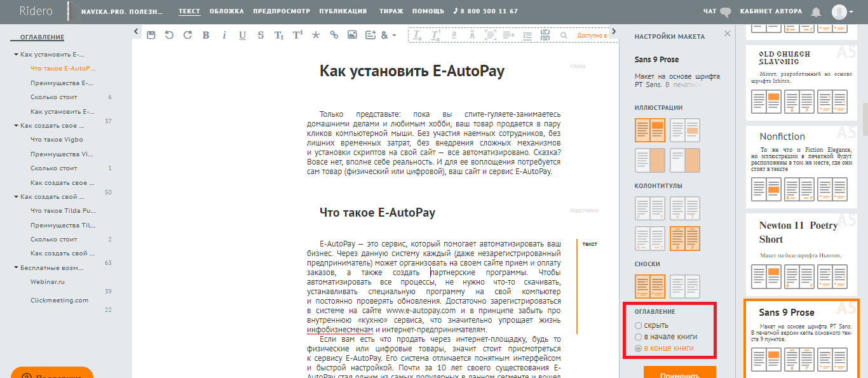Toggle bold formatting in the toolbar

pos(206,36)
